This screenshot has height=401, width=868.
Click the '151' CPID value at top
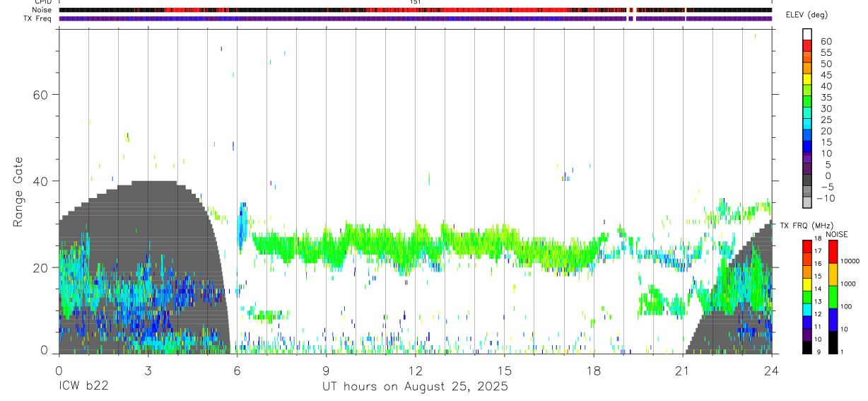point(416,2)
